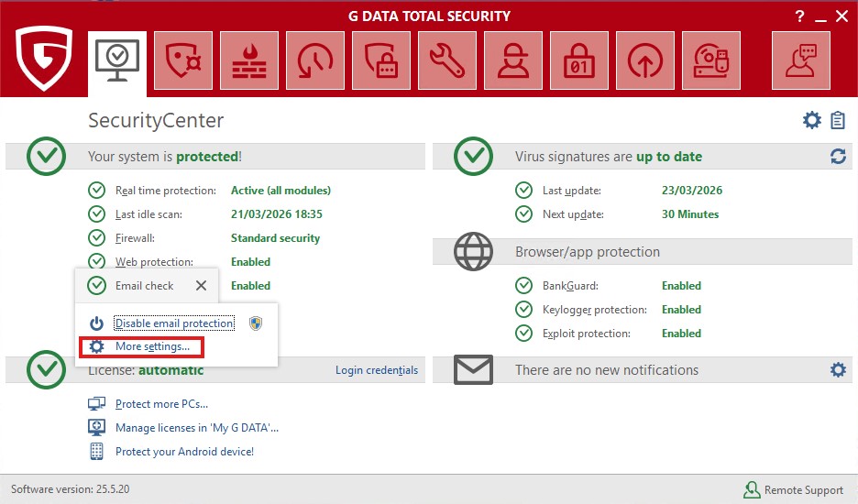Click Protect your Android device! link
The height and width of the screenshot is (504, 858).
click(x=184, y=452)
